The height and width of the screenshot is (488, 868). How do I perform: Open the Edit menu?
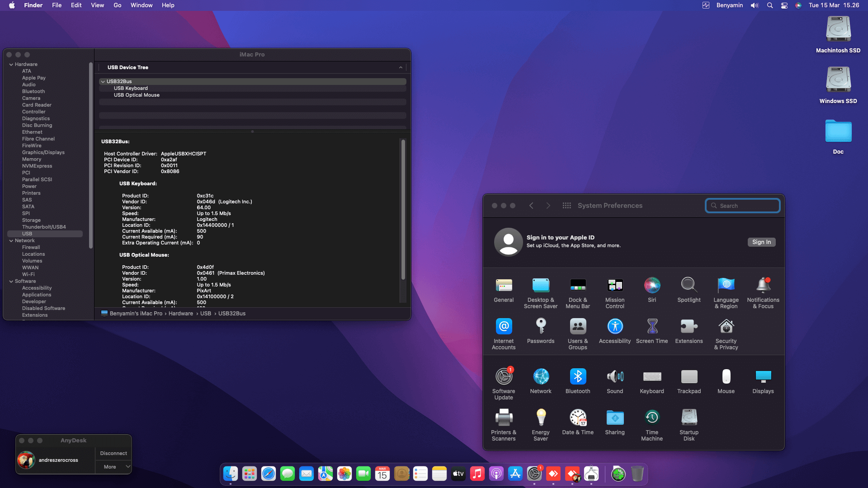click(x=76, y=5)
